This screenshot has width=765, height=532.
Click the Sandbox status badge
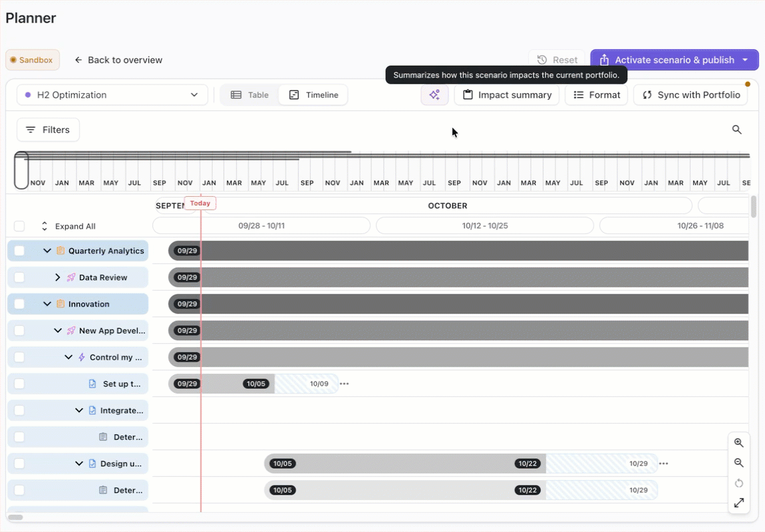click(x=33, y=60)
